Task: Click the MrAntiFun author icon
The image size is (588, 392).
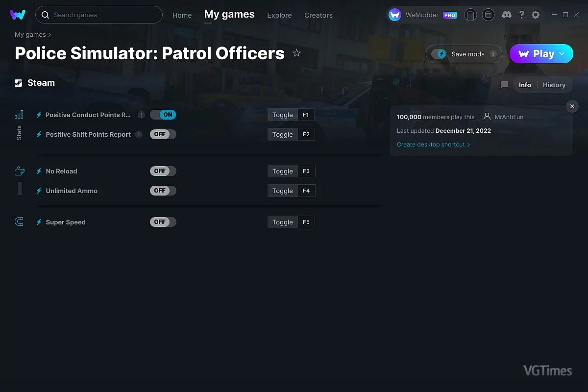Action: (x=487, y=117)
